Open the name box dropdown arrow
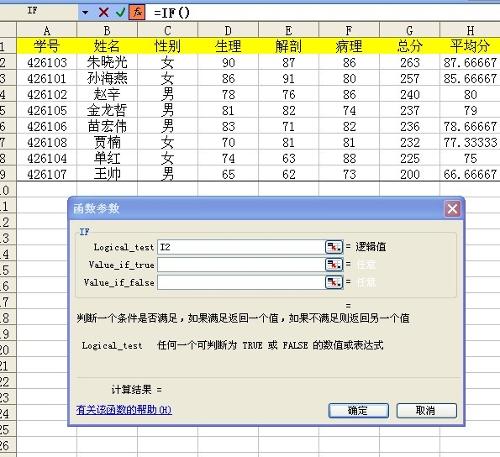The image size is (500, 457). tap(85, 13)
